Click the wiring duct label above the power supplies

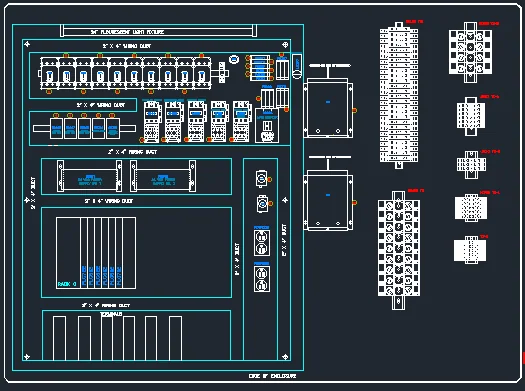point(132,152)
